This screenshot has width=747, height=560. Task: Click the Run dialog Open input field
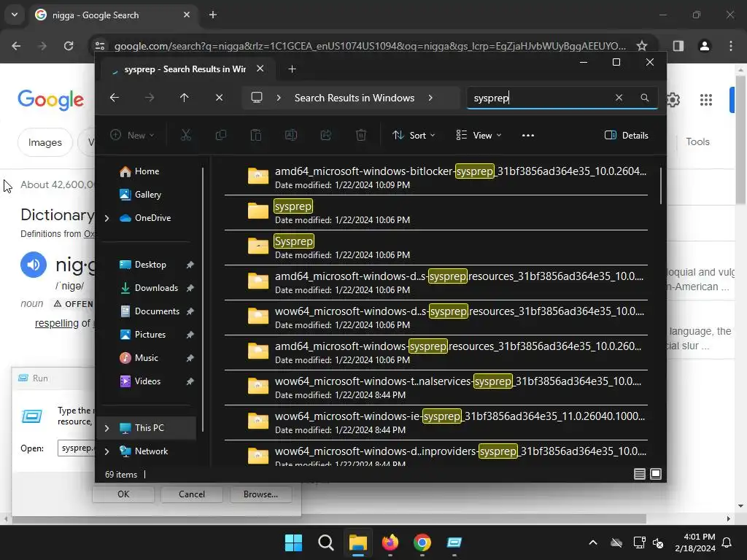76,448
